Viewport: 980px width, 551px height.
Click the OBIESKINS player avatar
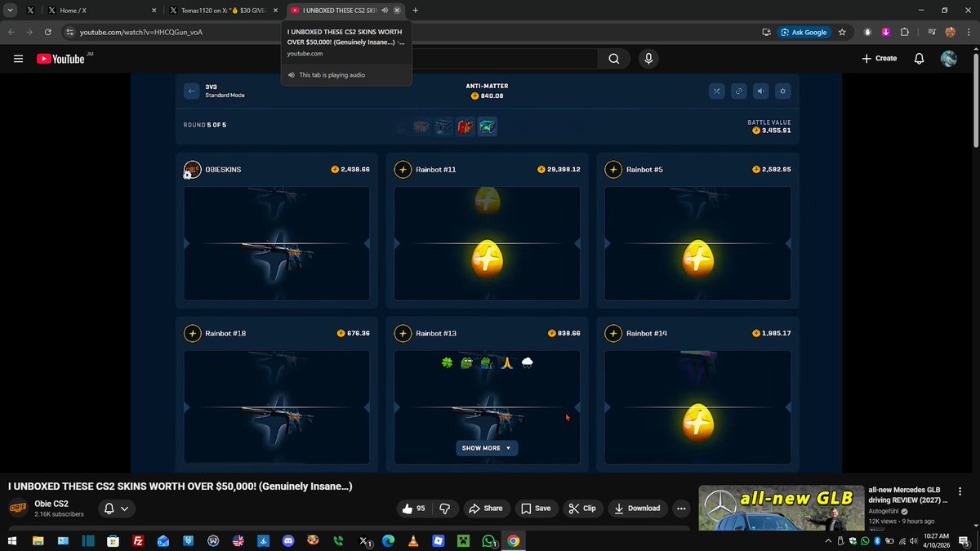click(192, 170)
